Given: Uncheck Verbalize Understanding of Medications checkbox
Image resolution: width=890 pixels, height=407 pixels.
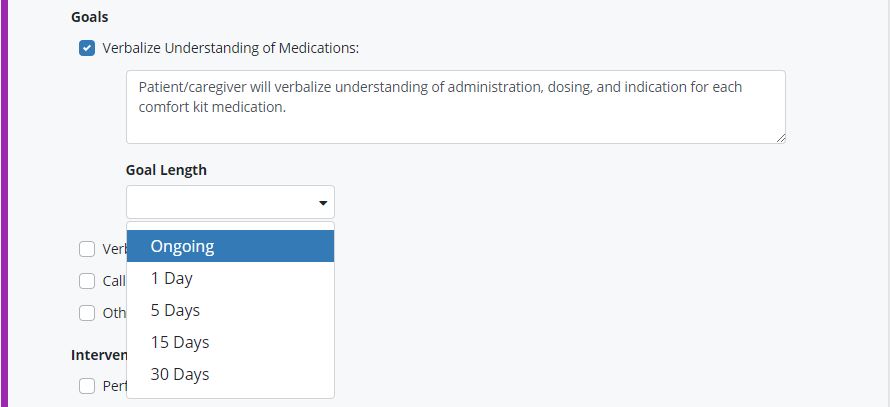Looking at the screenshot, I should (87, 48).
